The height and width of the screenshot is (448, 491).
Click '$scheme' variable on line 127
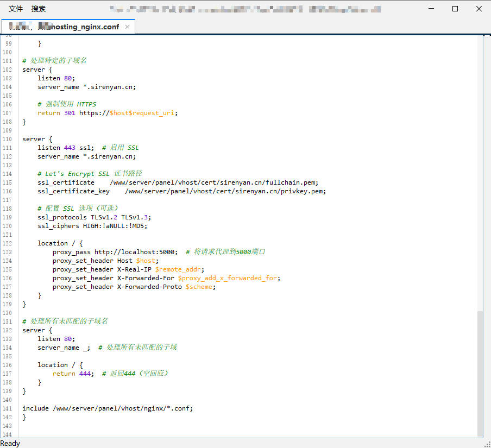tap(199, 287)
